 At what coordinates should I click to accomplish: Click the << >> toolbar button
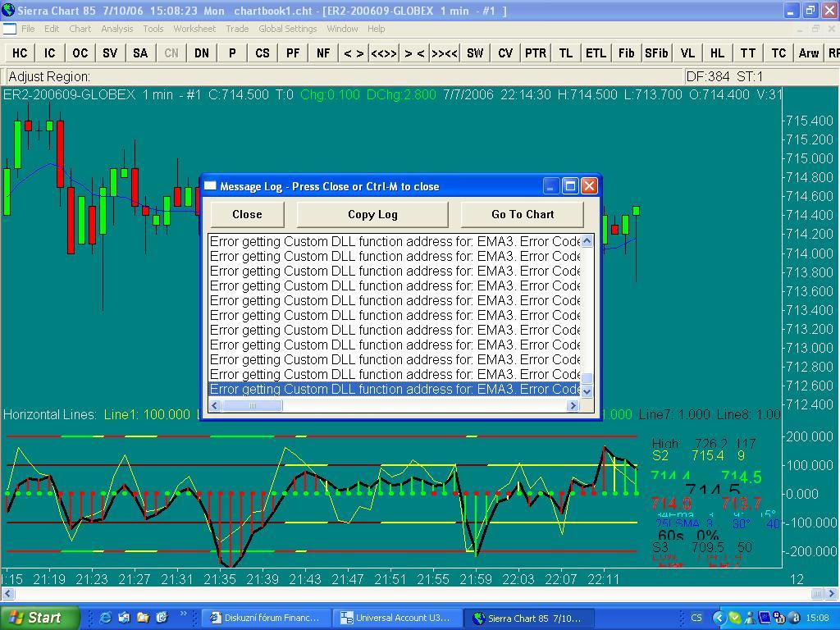383,52
